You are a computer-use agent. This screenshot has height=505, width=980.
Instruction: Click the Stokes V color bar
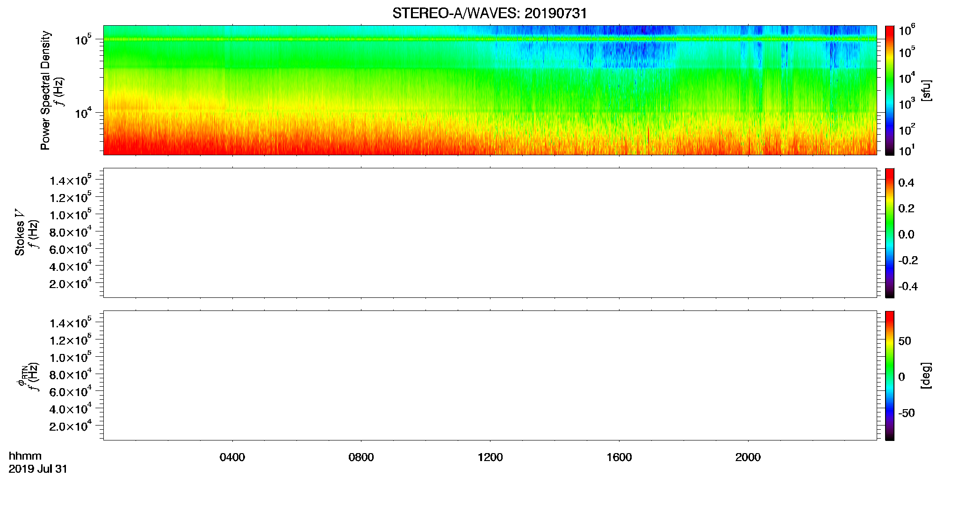889,233
